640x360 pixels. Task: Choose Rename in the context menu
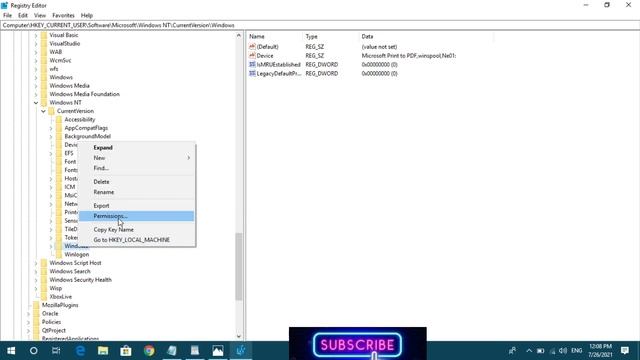pos(136,192)
